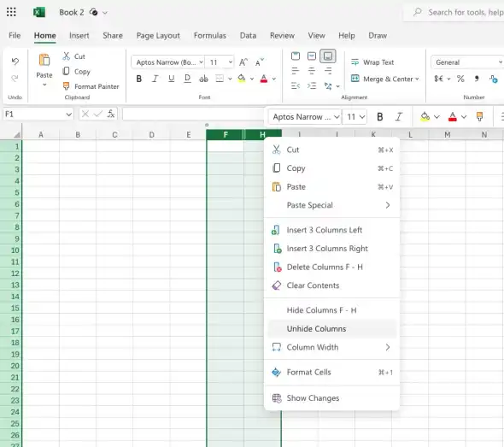Viewport: 504px width, 447px height.
Task: Align text right in ribbon
Action: pos(328,70)
